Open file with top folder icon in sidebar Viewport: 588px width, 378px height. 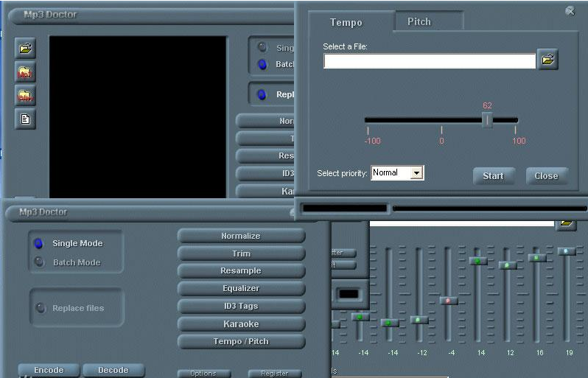coord(25,48)
